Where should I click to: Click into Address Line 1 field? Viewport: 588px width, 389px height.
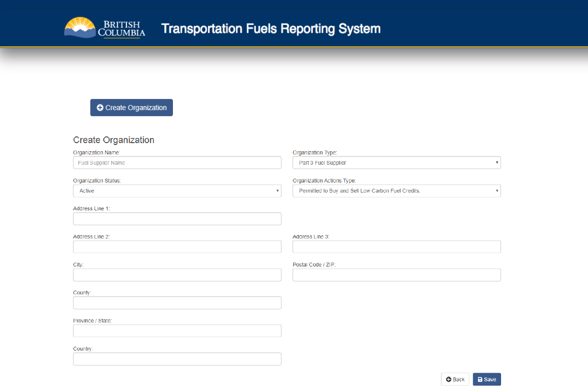coord(177,219)
